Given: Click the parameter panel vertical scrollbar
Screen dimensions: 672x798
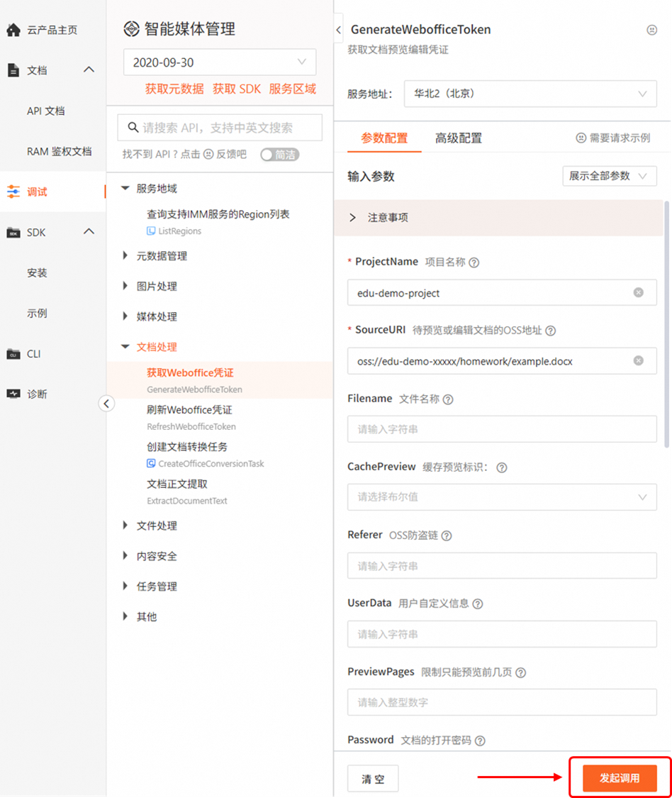Looking at the screenshot, I should pyautogui.click(x=666, y=324).
